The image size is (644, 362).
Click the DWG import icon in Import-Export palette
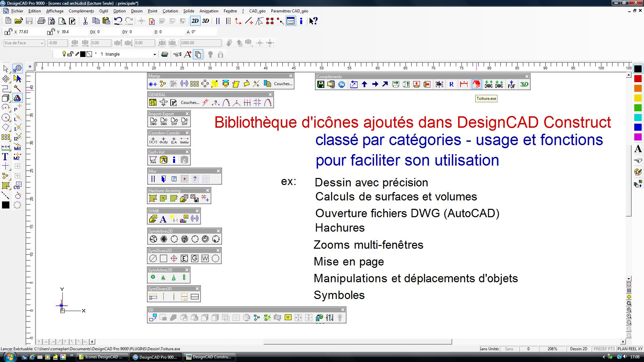tap(153, 121)
